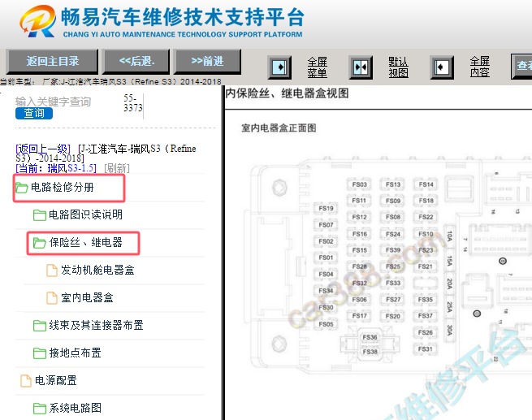Click fuse FS05 in the diagram

(x=326, y=324)
